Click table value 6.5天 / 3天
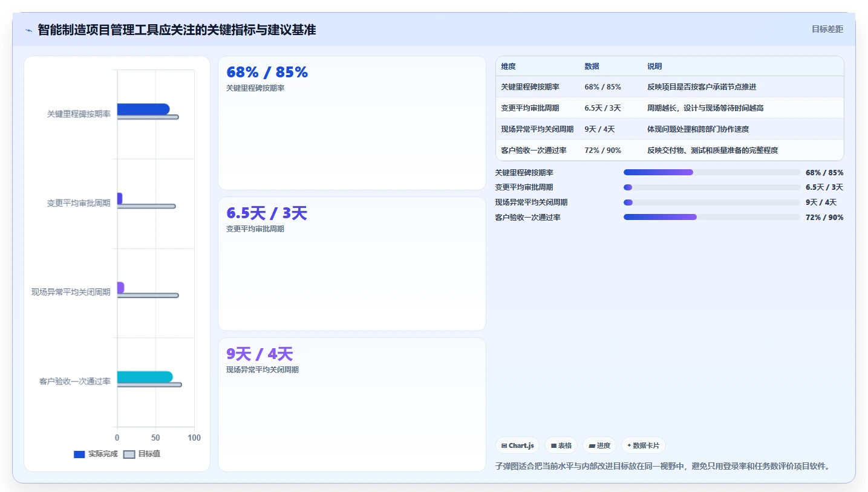Image resolution: width=868 pixels, height=492 pixels. coord(602,108)
